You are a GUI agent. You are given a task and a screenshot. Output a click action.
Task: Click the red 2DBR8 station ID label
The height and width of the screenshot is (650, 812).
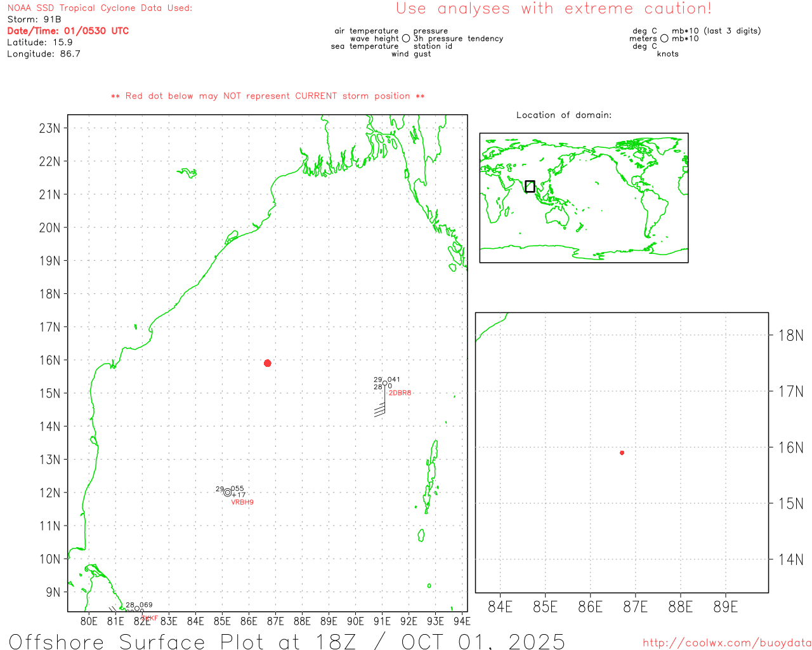coord(400,393)
